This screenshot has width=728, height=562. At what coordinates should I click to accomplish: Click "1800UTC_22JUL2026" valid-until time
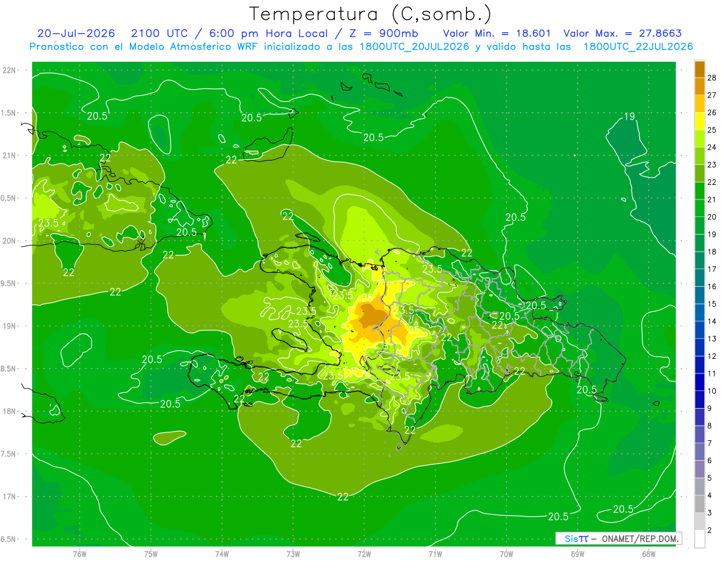(638, 47)
